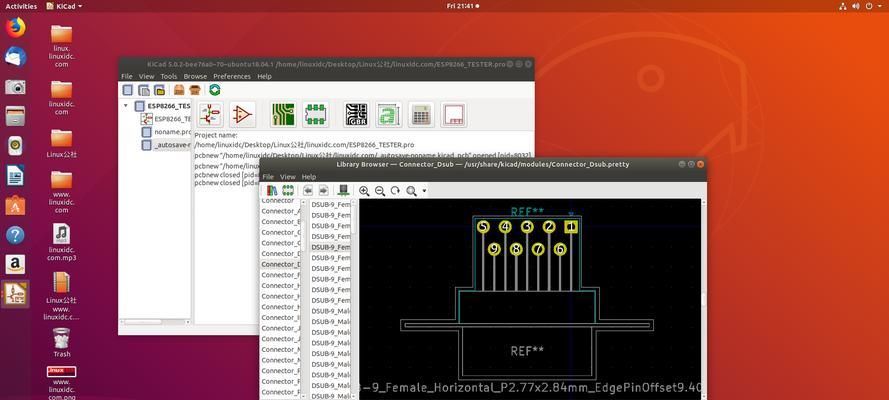Click the volume icon in the top bar
This screenshot has width=889, height=400.
point(857,6)
